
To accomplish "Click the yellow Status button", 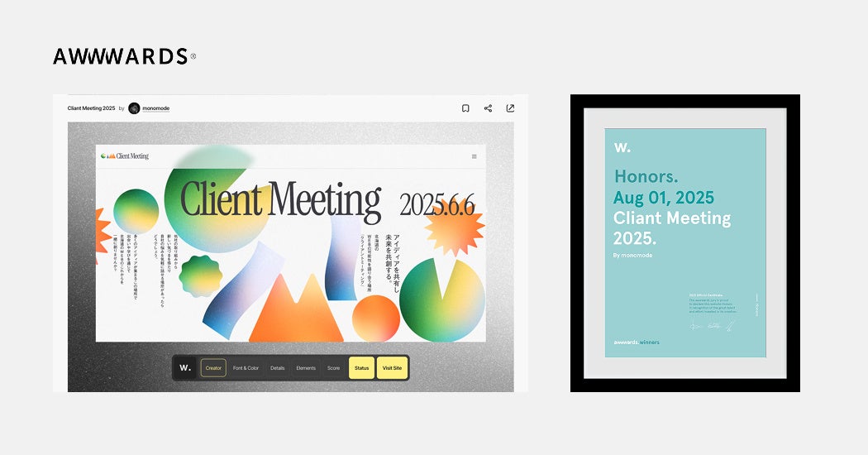I will 361,368.
